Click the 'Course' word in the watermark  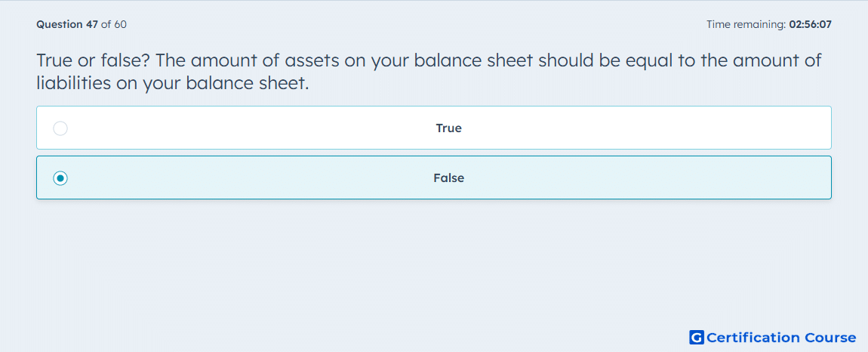point(830,338)
